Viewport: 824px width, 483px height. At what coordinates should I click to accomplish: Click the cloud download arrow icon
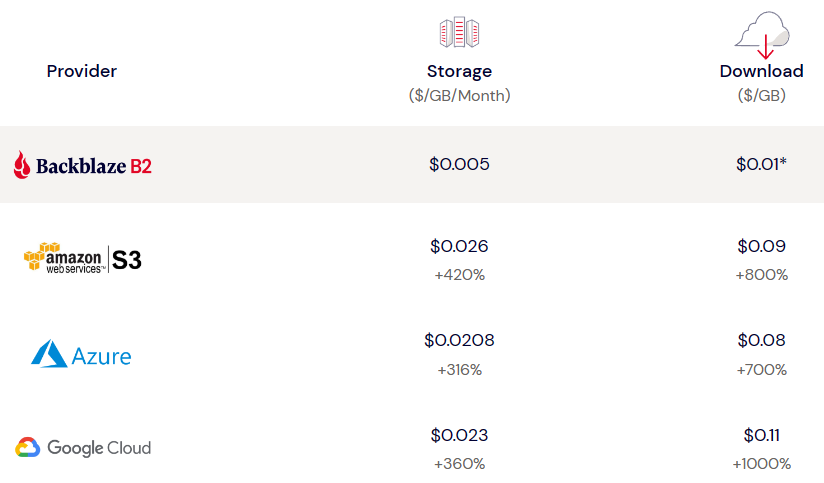(763, 37)
